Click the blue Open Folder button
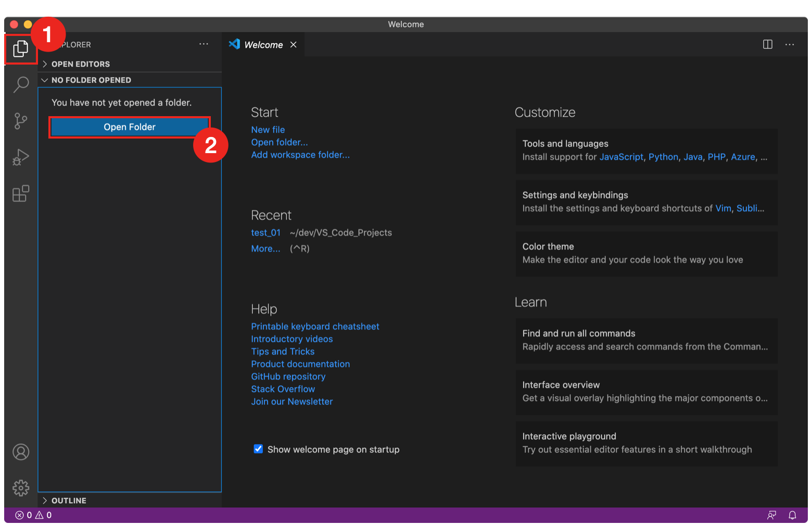This screenshot has height=525, width=812. click(x=130, y=127)
